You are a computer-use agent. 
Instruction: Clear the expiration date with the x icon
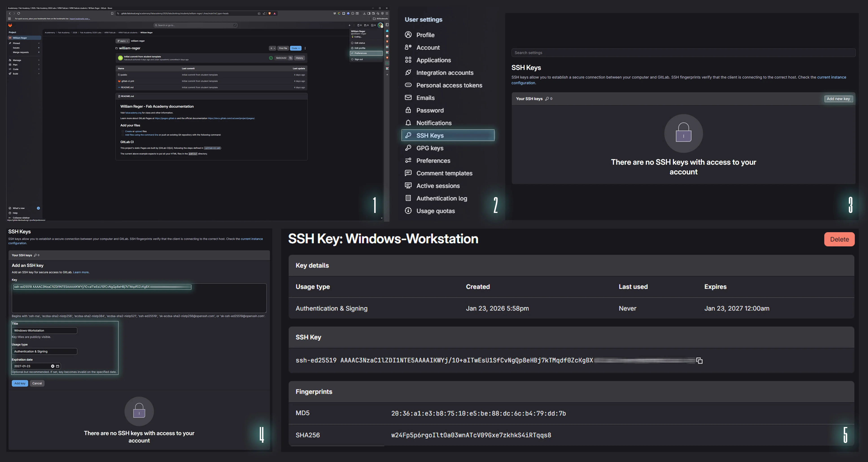click(53, 366)
